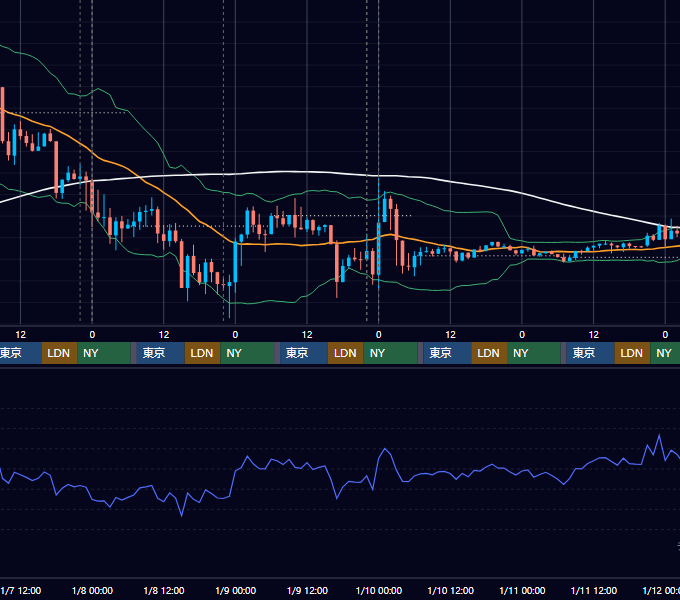680x600 pixels.
Task: Click the 1/9 00:00 time axis label
Action: click(x=235, y=590)
